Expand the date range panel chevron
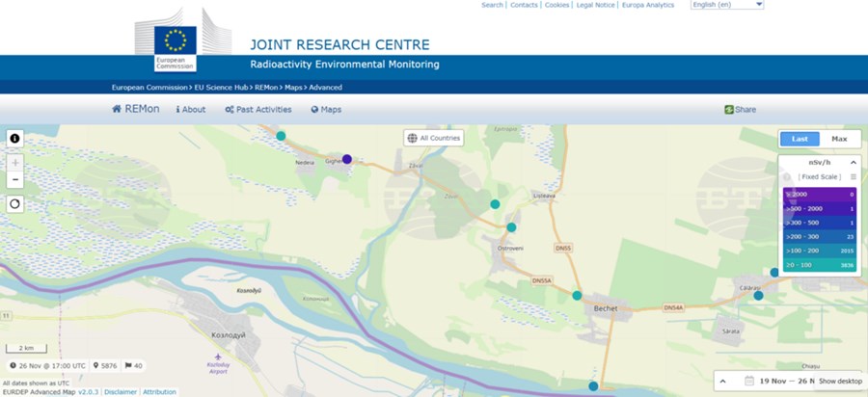This screenshot has height=397, width=868. tap(723, 381)
